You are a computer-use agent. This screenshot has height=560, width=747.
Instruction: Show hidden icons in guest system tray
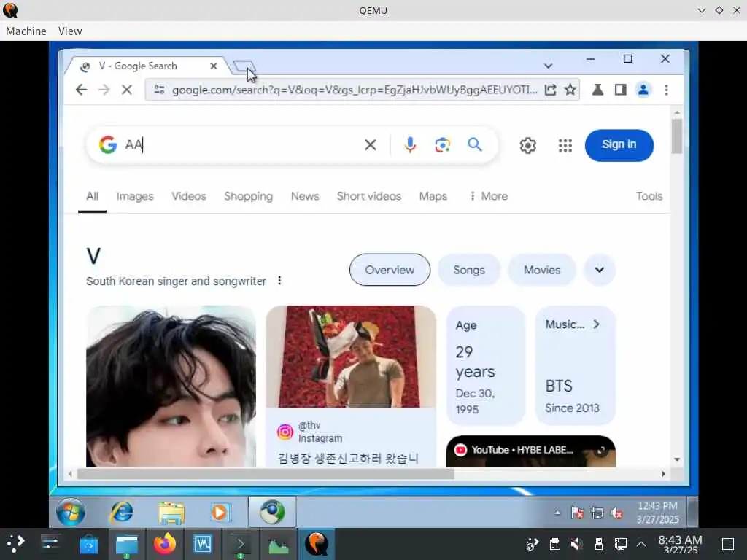tap(557, 513)
